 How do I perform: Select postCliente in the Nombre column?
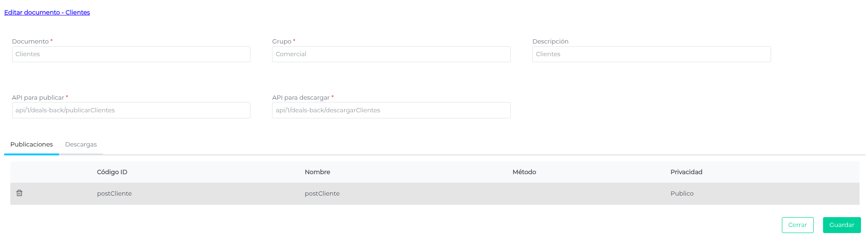[322, 194]
